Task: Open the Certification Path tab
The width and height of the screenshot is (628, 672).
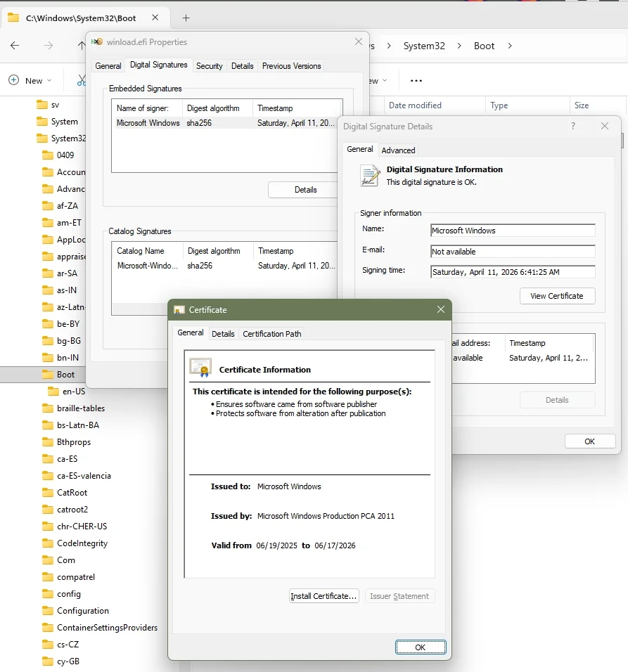Action: point(271,334)
